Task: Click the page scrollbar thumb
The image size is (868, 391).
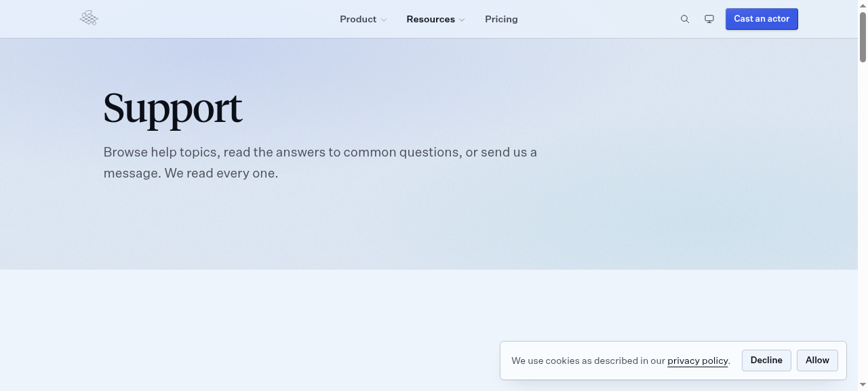Action: click(863, 37)
